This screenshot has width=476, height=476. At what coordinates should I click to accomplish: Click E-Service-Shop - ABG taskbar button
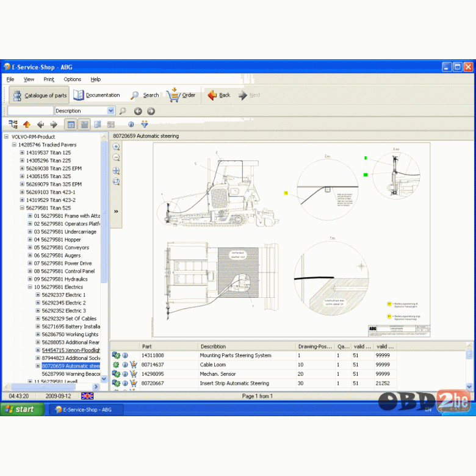pos(86,409)
